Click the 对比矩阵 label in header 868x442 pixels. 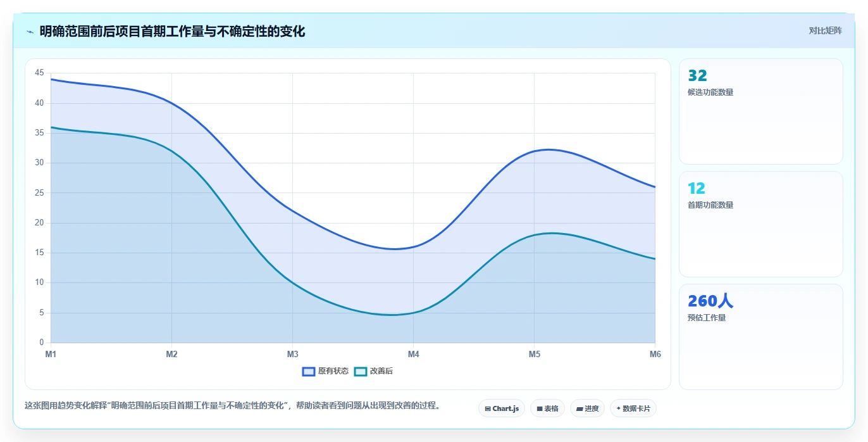[825, 30]
